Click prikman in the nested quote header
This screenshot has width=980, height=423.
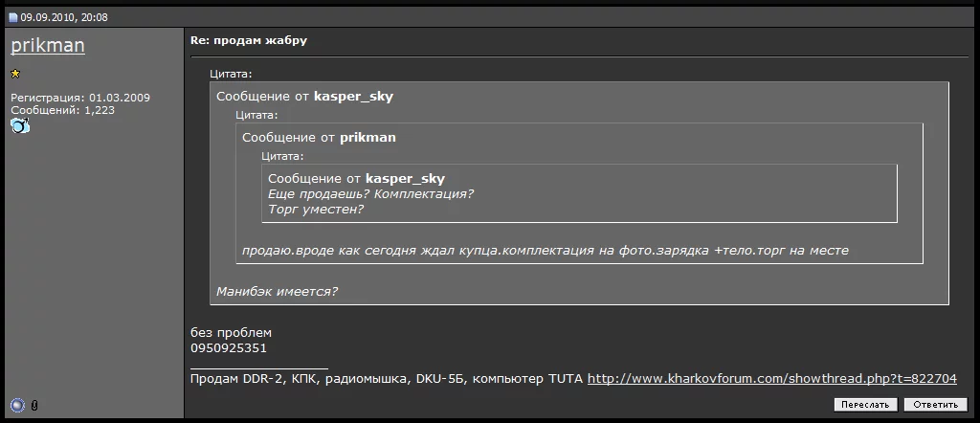(x=367, y=138)
